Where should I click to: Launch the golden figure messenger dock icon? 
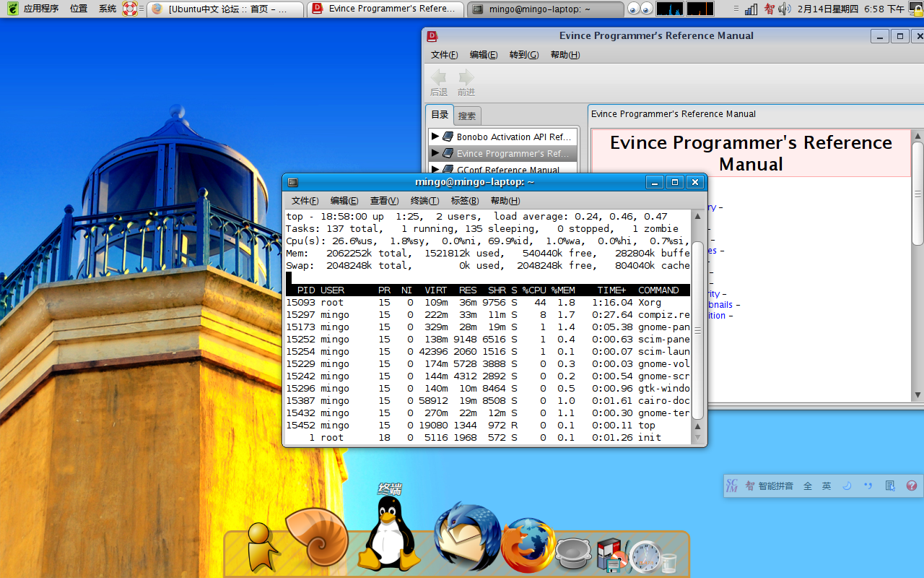[261, 547]
